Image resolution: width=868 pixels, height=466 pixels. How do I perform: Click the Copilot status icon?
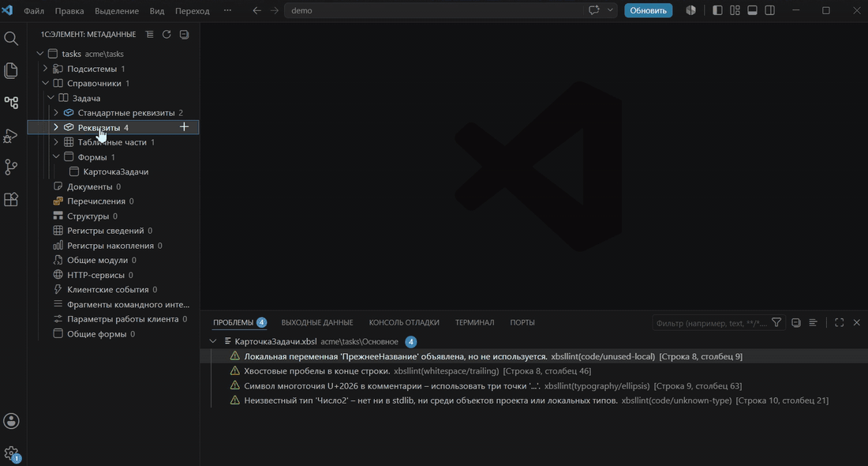[691, 10]
